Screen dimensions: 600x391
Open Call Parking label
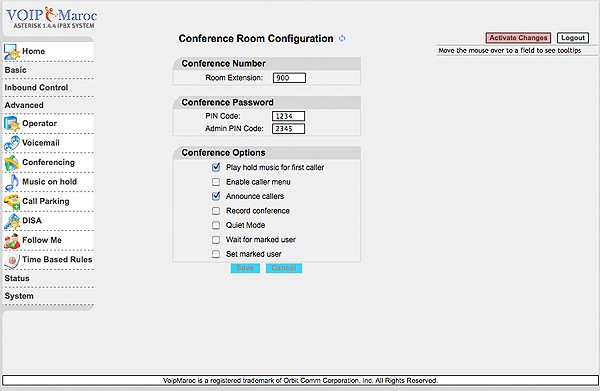pyautogui.click(x=46, y=201)
